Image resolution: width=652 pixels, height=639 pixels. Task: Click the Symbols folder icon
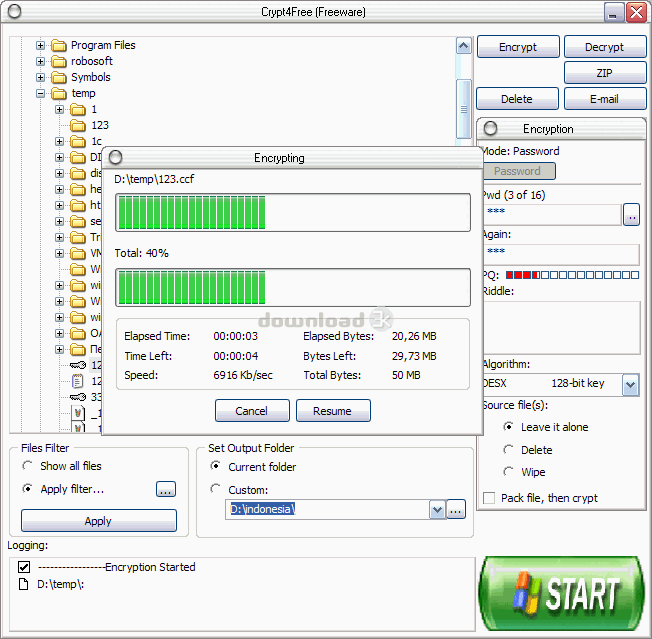click(58, 77)
